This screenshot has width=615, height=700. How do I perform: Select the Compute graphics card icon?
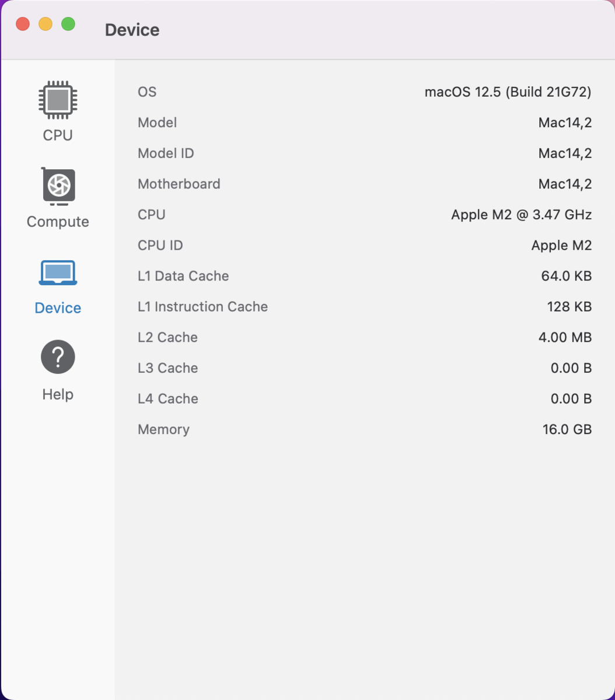point(58,186)
